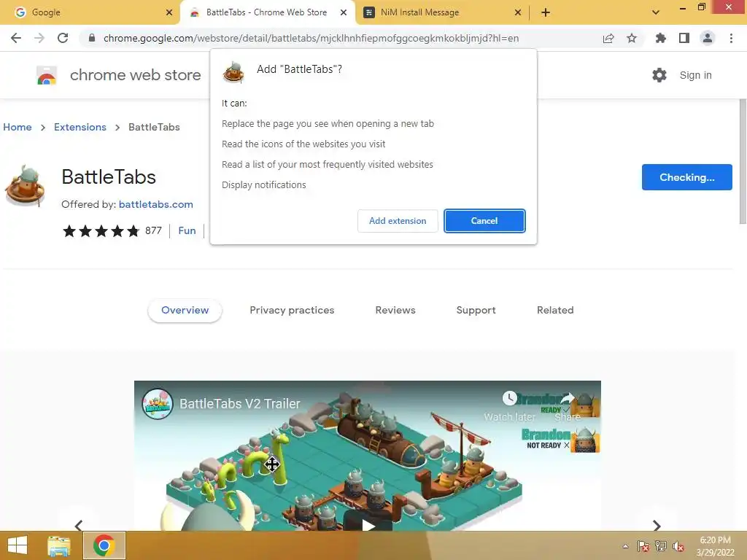Open the Chrome profile avatar

click(x=708, y=38)
